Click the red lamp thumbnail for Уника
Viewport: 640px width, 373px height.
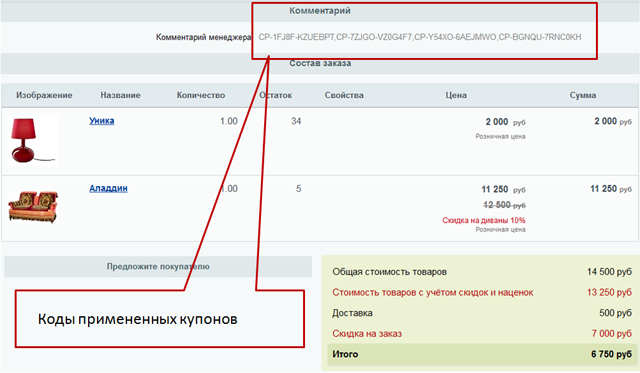(x=33, y=140)
